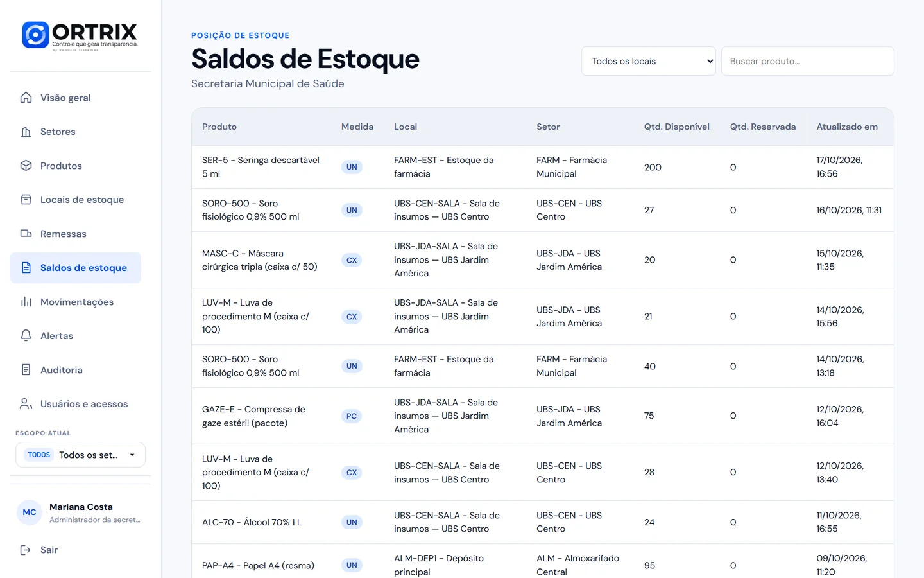The width and height of the screenshot is (924, 578).
Task: Click the available quantity 95
Action: (x=650, y=565)
